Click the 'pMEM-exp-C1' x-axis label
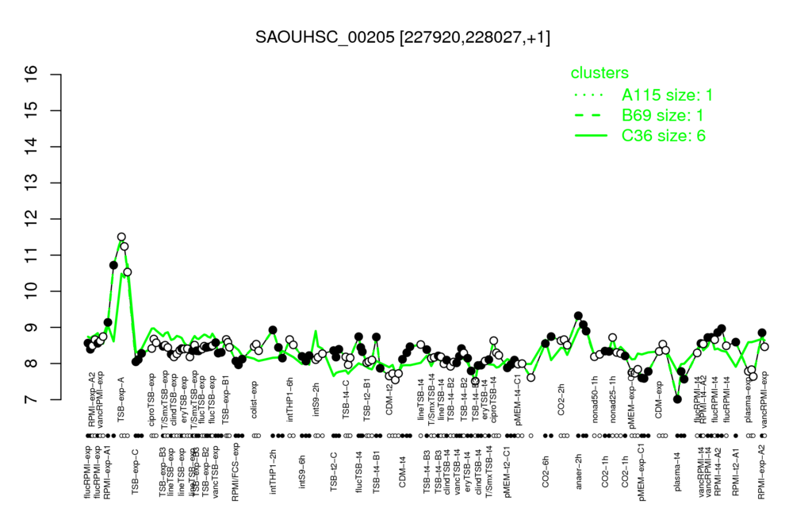812x508 pixels. coord(642,471)
